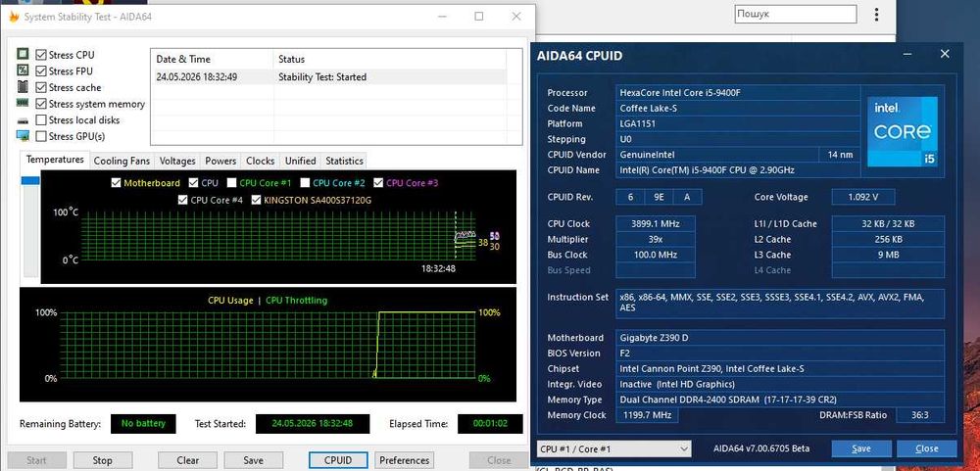Switch to the Cooling Fans tab
The height and width of the screenshot is (471, 980).
122,162
